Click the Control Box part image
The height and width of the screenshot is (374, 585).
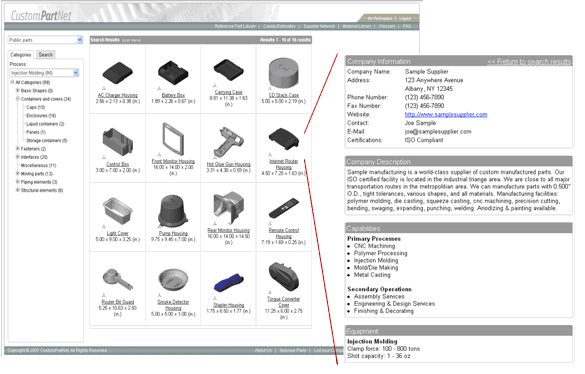(x=118, y=141)
